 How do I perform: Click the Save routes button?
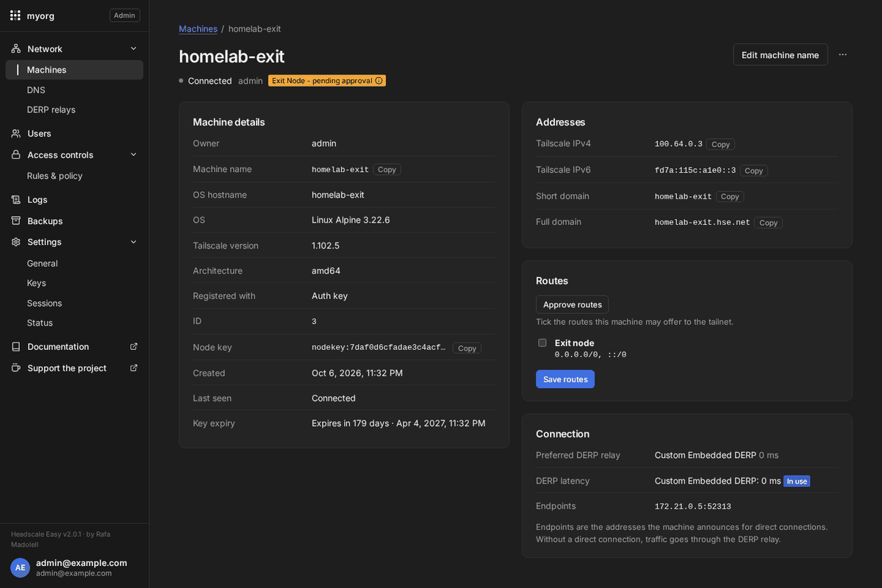[565, 379]
